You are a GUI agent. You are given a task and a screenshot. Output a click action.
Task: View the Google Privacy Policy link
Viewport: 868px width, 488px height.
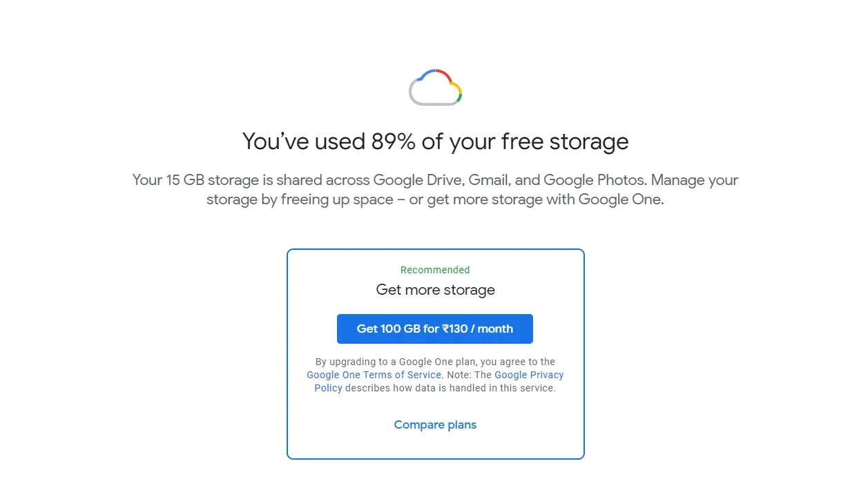click(529, 375)
